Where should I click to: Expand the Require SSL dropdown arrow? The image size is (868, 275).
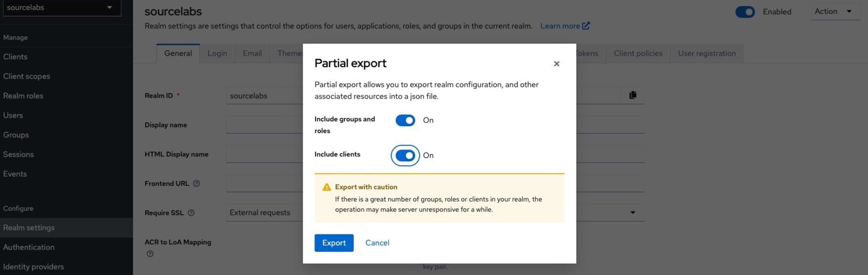click(x=632, y=212)
